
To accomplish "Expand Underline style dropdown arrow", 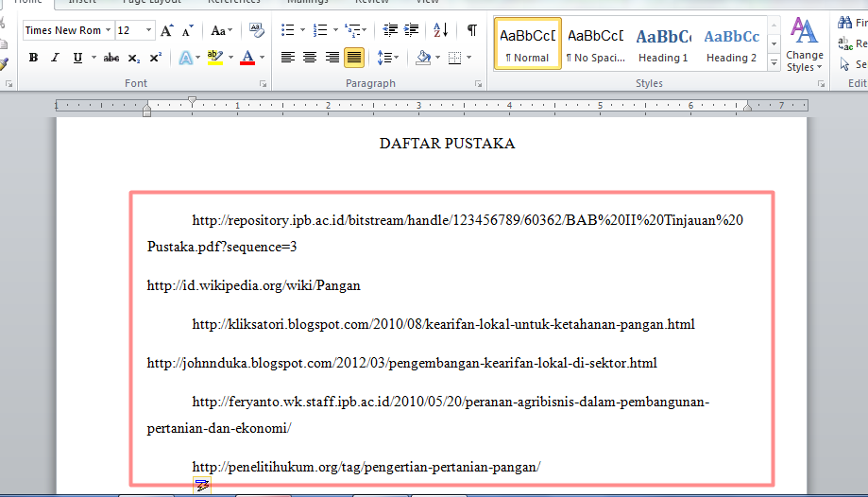I will point(94,58).
